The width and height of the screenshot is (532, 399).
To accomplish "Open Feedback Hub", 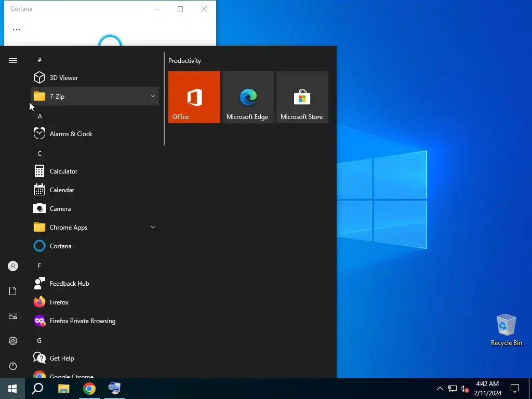I will [x=95, y=283].
